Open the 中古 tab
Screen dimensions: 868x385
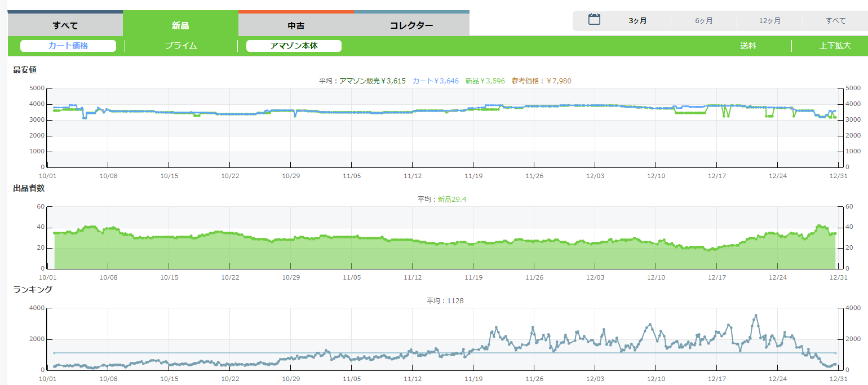[x=296, y=25]
